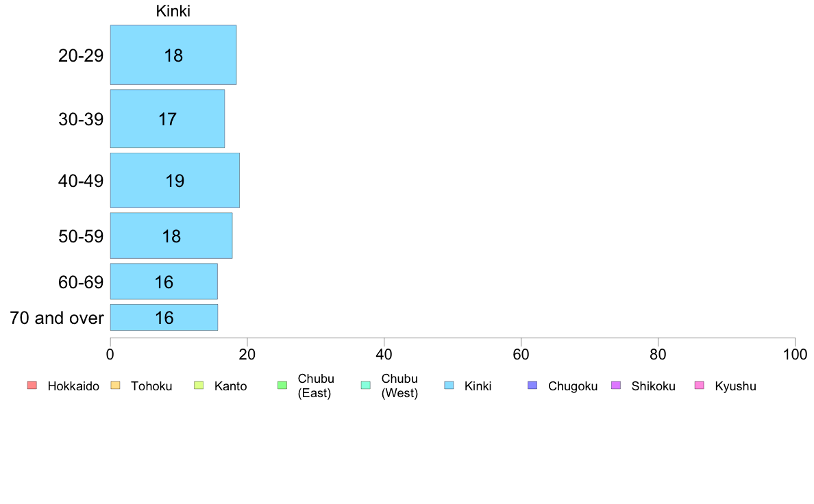The width and height of the screenshot is (814, 504).
Task: Click the Kanto legend color swatch
Action: pos(199,386)
